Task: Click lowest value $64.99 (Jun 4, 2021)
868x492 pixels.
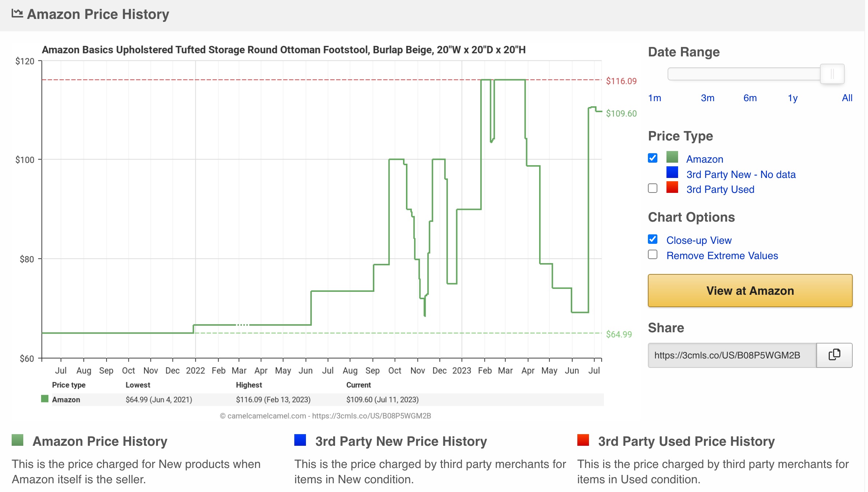Action: click(159, 399)
